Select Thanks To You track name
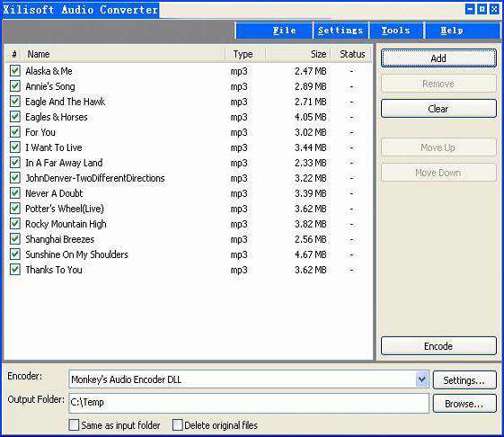The height and width of the screenshot is (437, 504). coord(54,270)
